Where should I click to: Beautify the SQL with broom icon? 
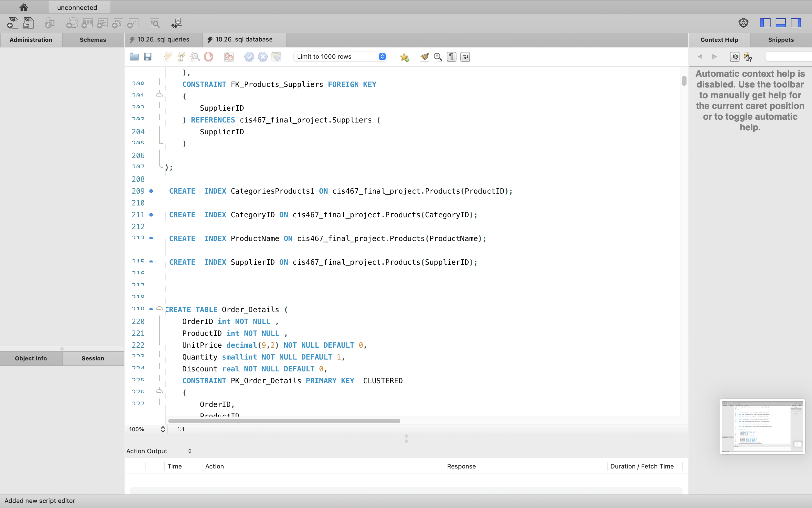(424, 57)
